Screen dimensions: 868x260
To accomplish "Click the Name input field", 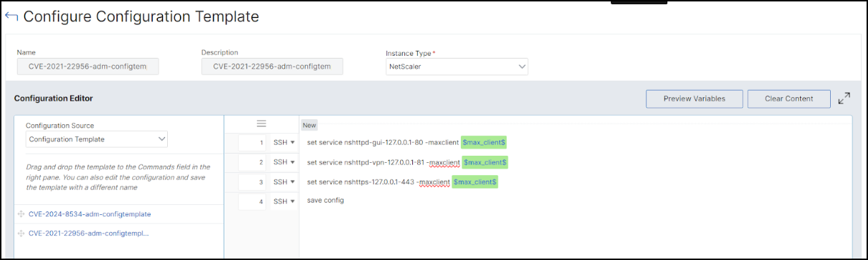I will [88, 66].
